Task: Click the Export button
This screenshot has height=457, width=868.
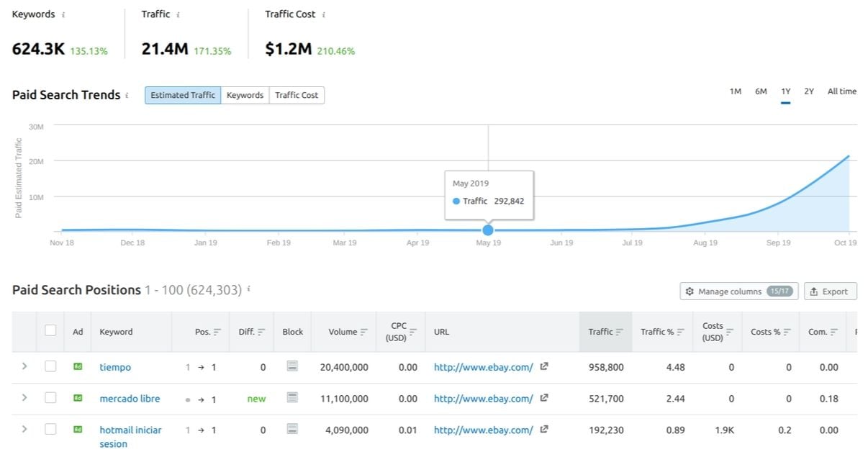Action: point(831,291)
